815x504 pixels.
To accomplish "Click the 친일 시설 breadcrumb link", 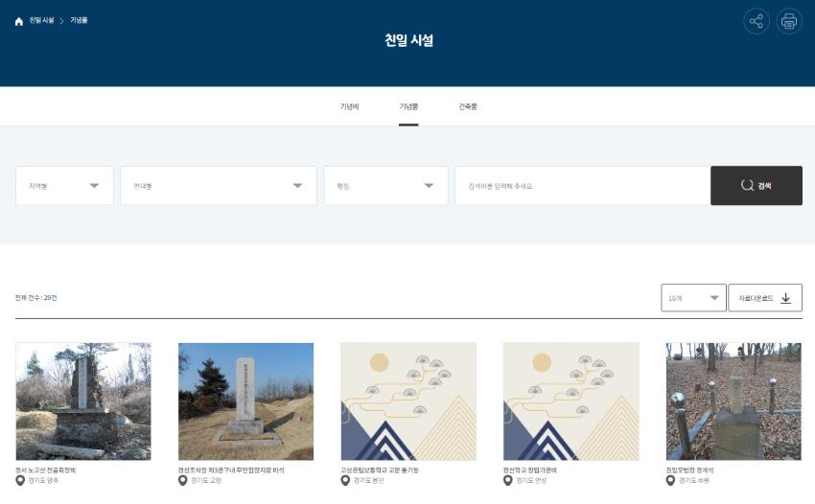I will [x=41, y=20].
